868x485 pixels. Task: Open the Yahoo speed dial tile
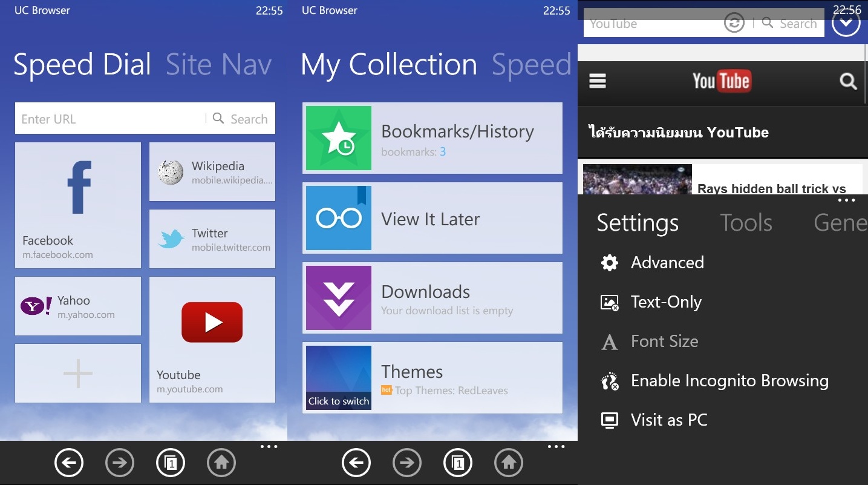click(78, 306)
